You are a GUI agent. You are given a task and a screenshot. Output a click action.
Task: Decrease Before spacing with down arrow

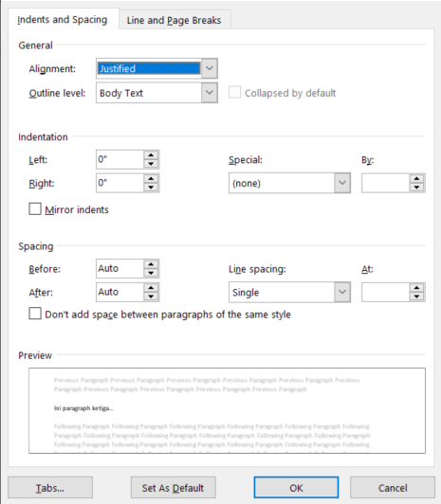(x=151, y=273)
